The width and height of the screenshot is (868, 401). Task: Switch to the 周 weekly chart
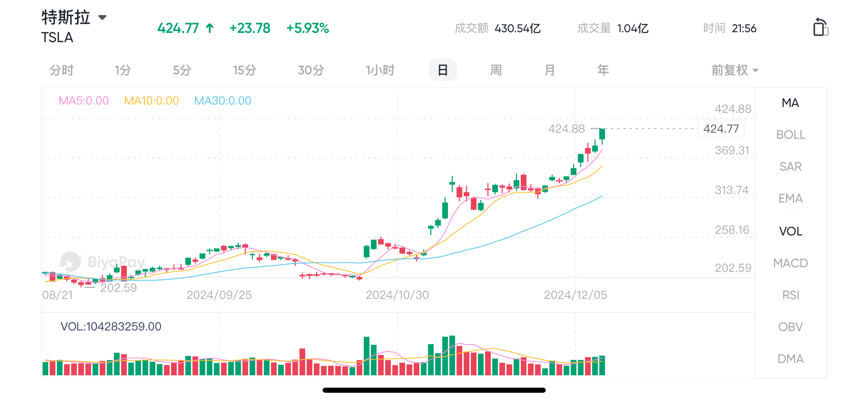tap(496, 70)
